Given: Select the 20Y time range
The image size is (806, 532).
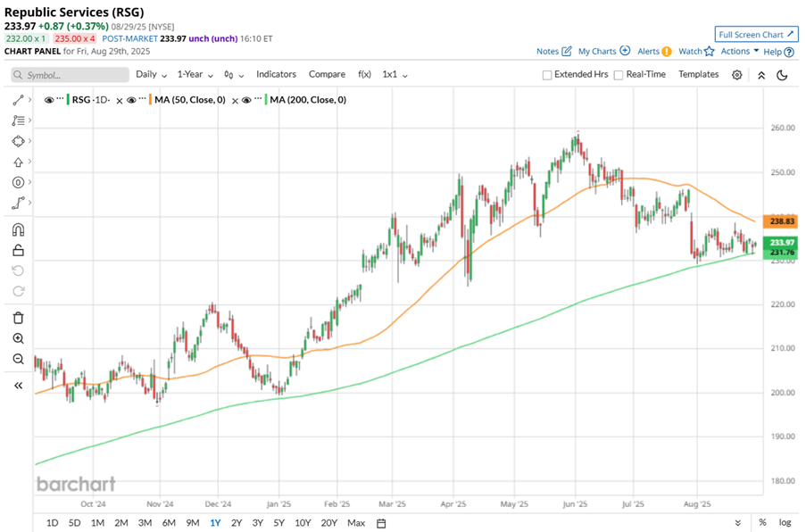Looking at the screenshot, I should pyautogui.click(x=329, y=523).
